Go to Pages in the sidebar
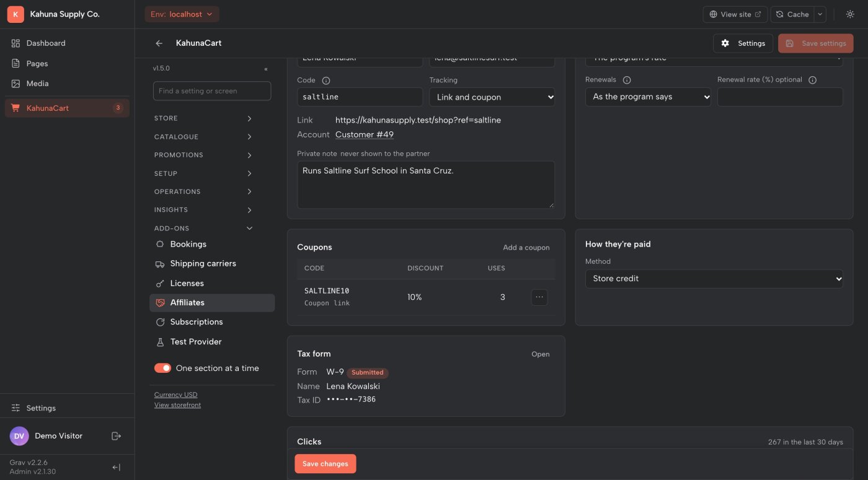The height and width of the screenshot is (480, 868). (x=67, y=63)
